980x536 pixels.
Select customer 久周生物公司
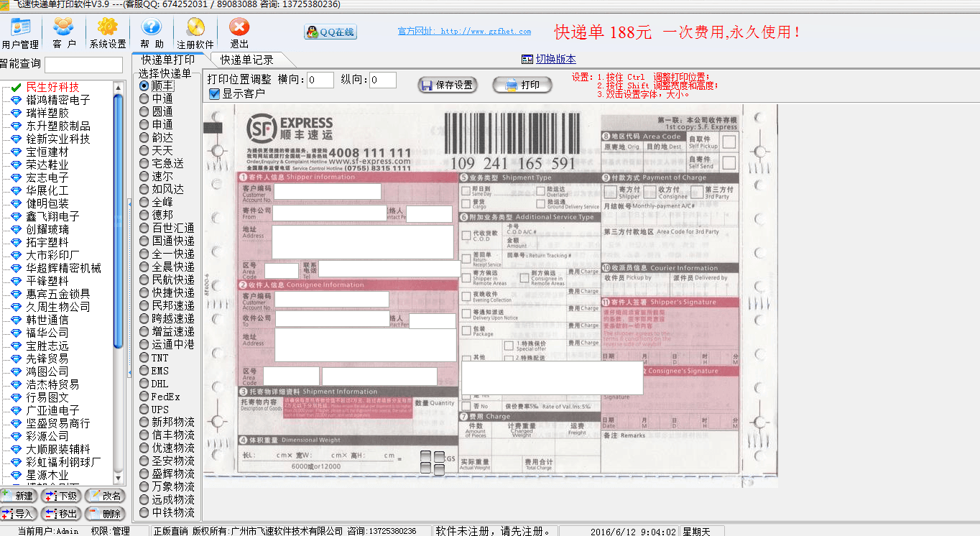pos(58,307)
